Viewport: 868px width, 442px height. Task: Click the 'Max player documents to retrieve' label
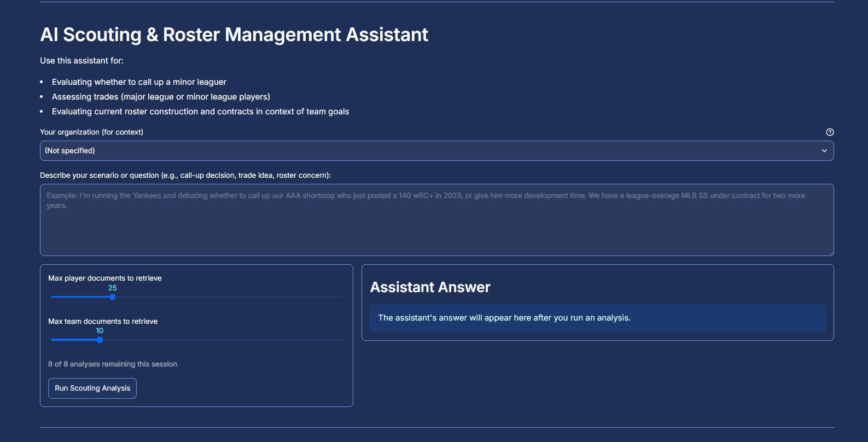(105, 278)
